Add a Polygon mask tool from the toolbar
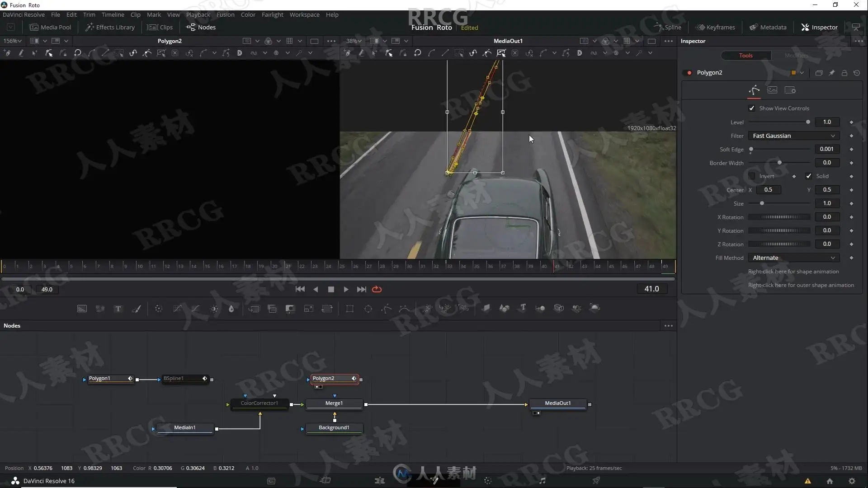Screen dimensions: 868x488 [x=387, y=309]
